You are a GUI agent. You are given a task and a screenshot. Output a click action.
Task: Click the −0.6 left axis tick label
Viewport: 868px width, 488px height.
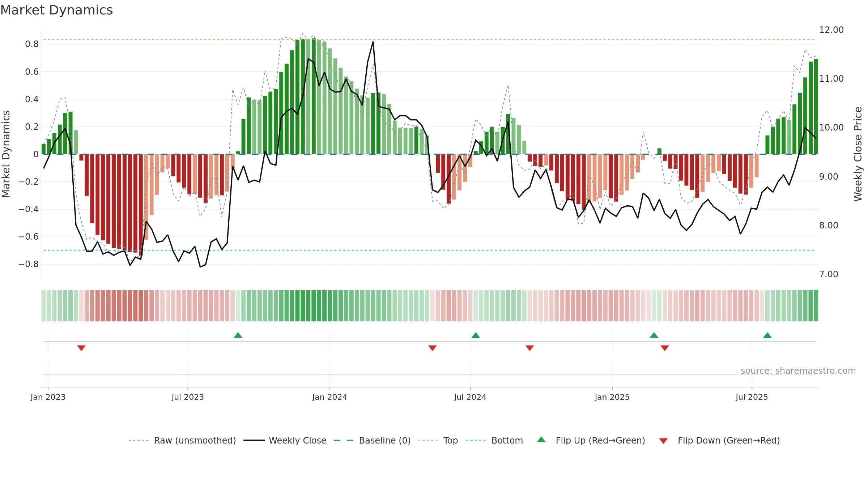point(29,237)
